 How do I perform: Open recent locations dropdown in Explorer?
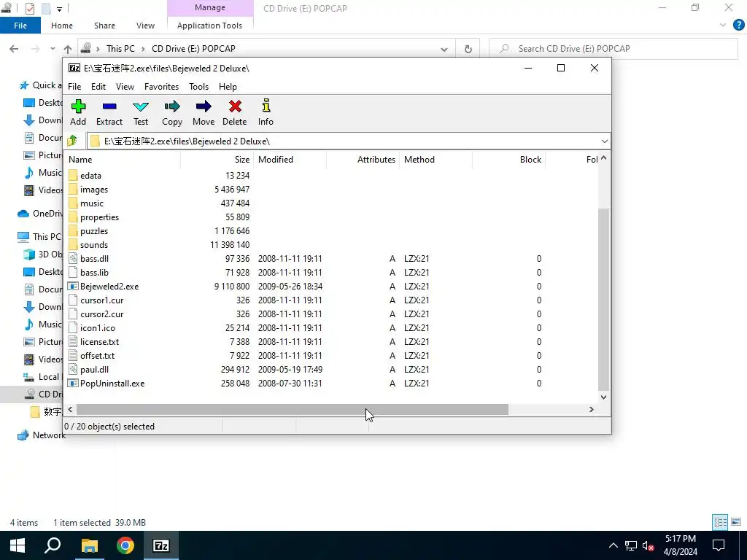point(53,49)
